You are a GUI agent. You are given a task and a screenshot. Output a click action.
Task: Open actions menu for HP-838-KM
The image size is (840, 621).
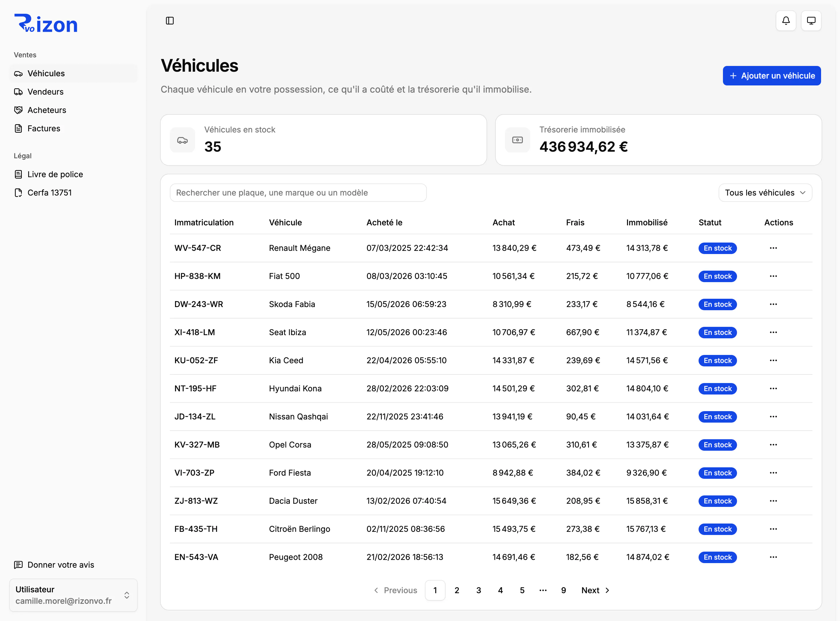click(x=773, y=276)
